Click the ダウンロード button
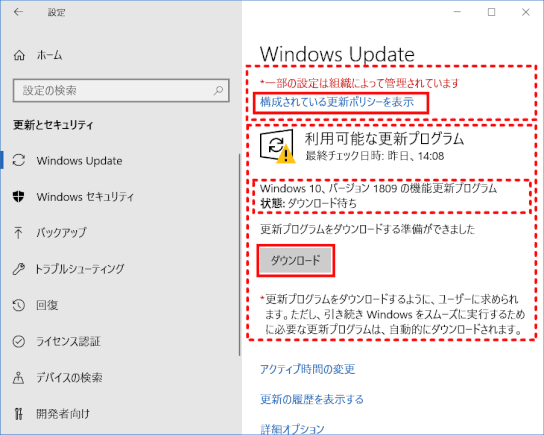Screen dimensions: 544x435 296,260
